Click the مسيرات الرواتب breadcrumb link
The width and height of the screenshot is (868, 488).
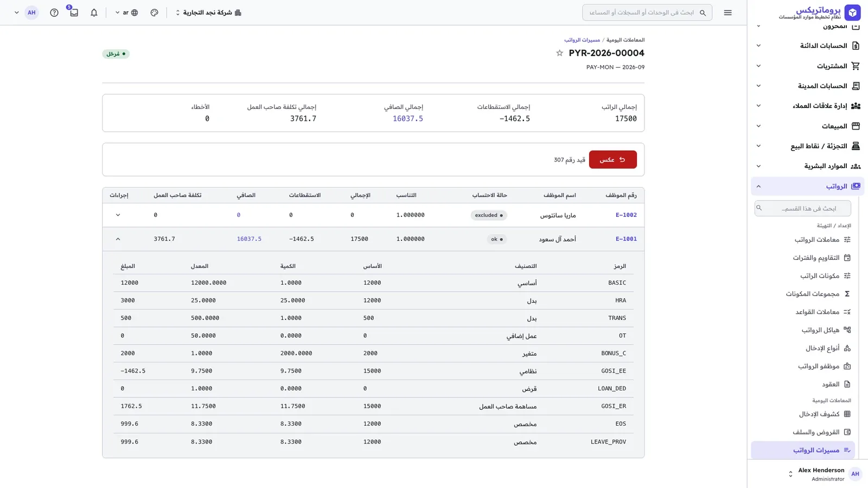[582, 40]
